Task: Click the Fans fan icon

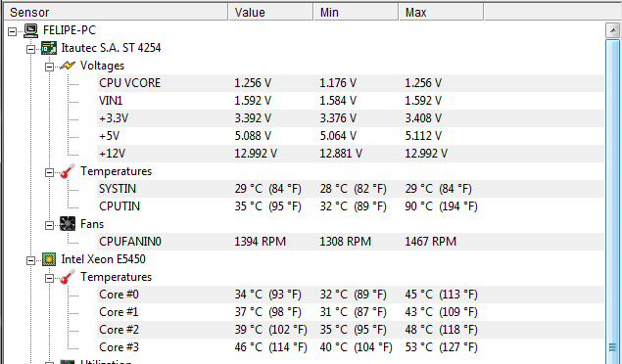Action: pos(68,224)
